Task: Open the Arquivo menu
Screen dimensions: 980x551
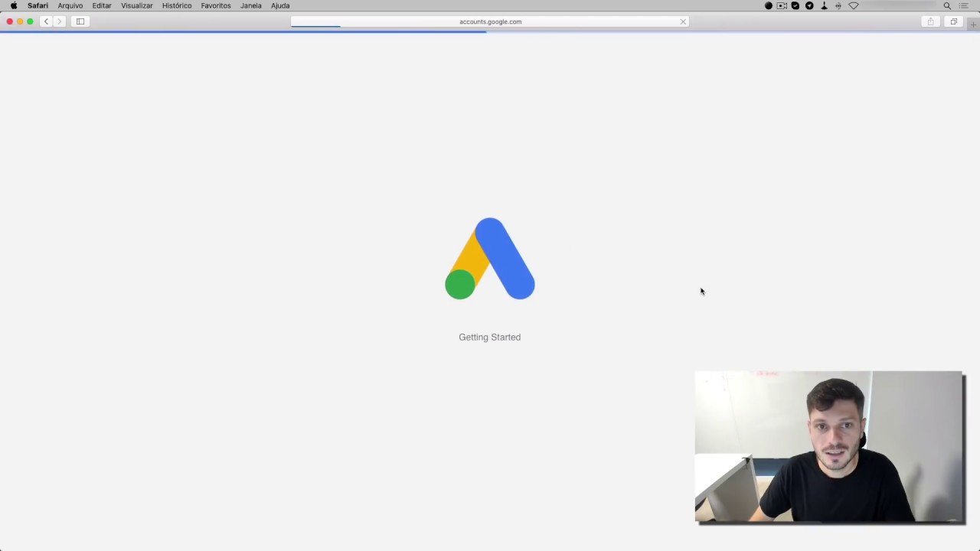Action: point(70,5)
